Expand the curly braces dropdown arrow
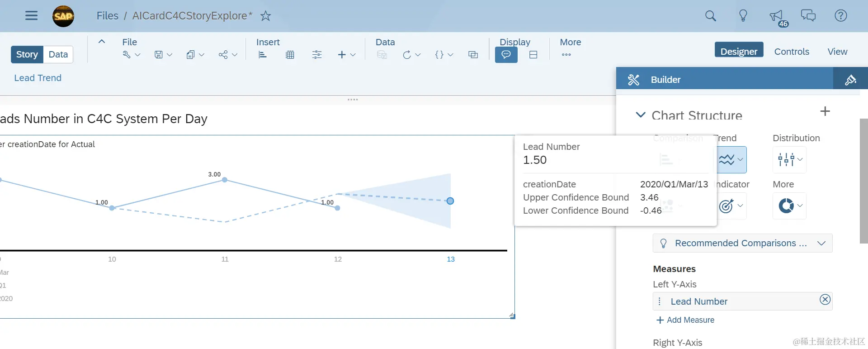 (x=451, y=55)
